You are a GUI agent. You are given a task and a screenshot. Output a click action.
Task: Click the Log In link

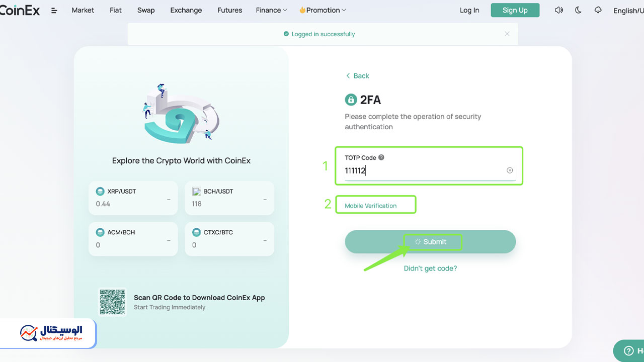tap(469, 10)
